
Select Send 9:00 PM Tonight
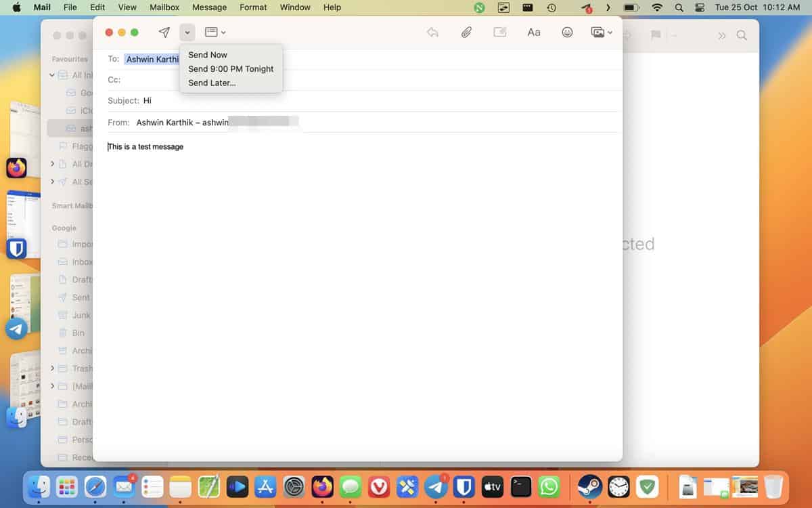(x=231, y=68)
